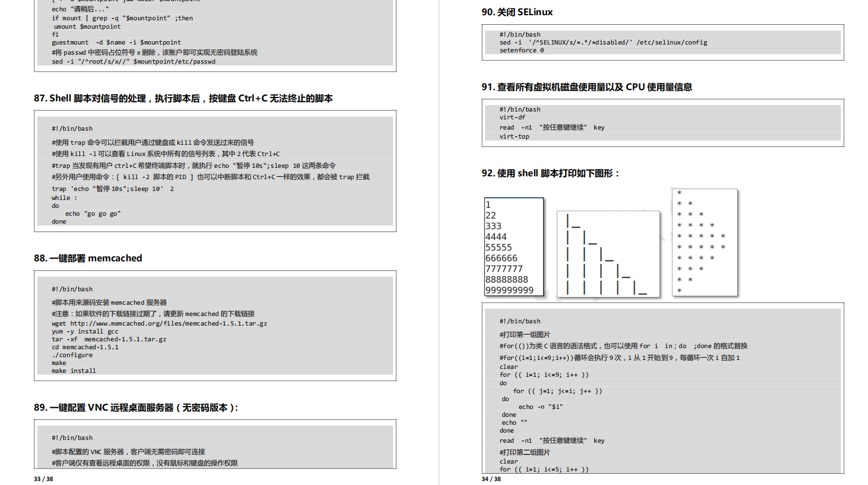The height and width of the screenshot is (485, 868).
Task: Click the 'setenforce 0' line
Action: (522, 50)
